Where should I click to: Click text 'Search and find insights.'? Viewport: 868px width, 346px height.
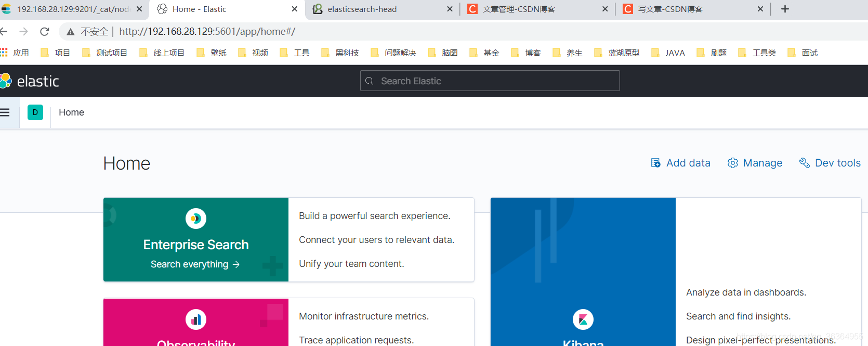[x=739, y=316]
